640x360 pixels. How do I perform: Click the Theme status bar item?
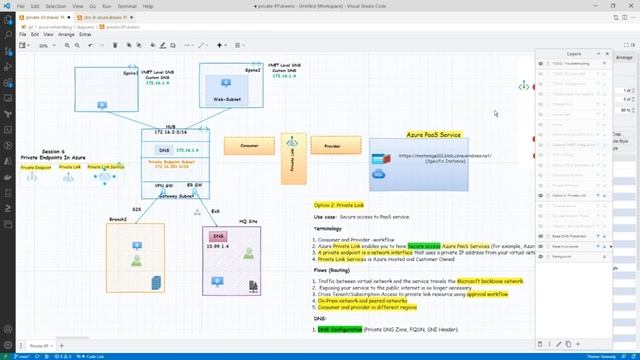pos(602,357)
